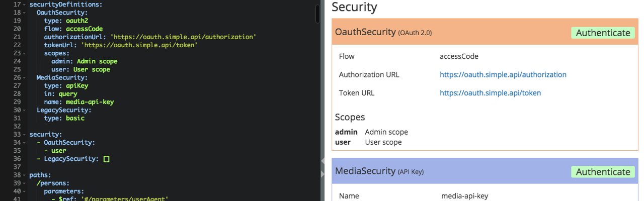Click '- user' on line 35
644x201 pixels.
click(x=55, y=151)
